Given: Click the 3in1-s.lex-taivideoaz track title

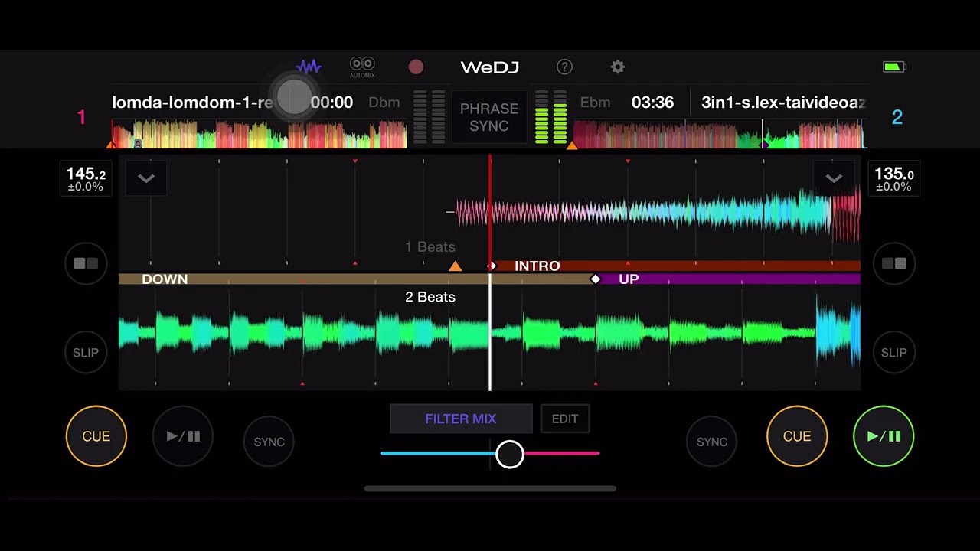Looking at the screenshot, I should [x=783, y=102].
